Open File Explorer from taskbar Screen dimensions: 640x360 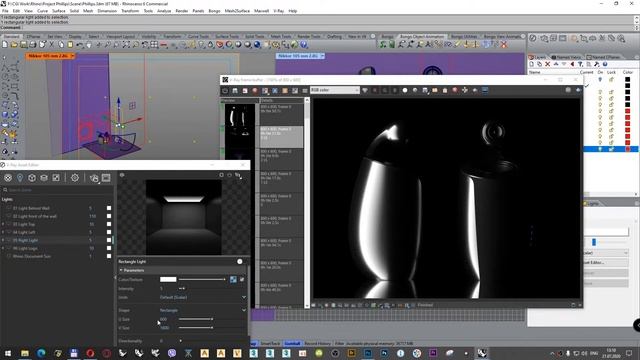click(24, 353)
